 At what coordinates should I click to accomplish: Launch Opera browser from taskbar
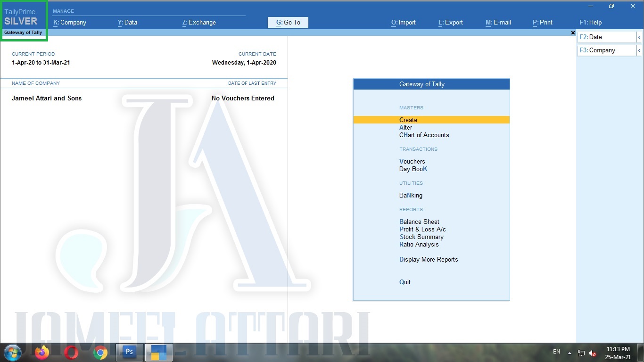click(71, 352)
